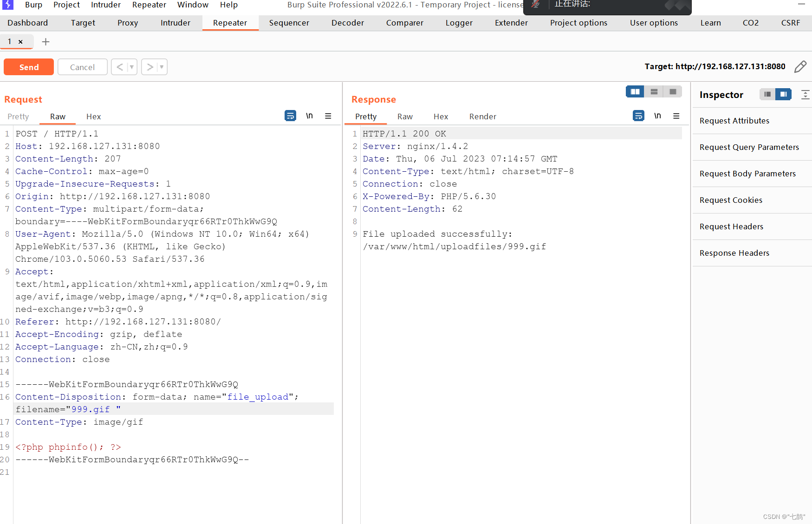This screenshot has height=524, width=812.
Task: Click the muted microphone icon in overlay
Action: (535, 4)
